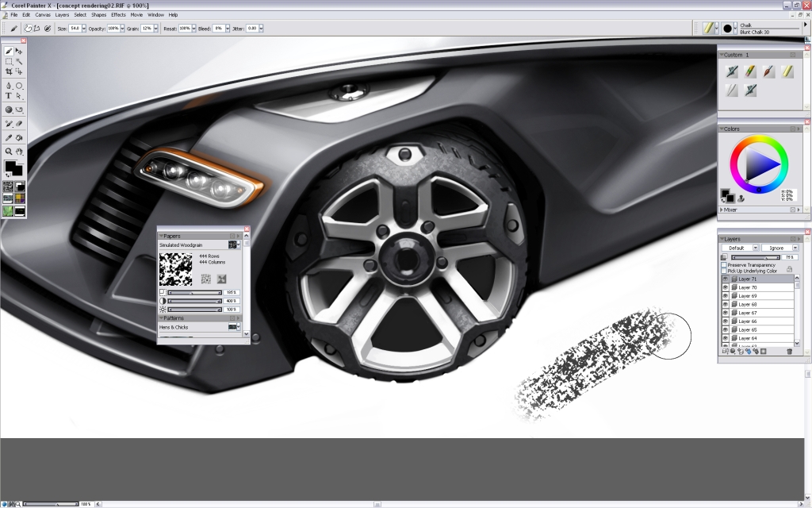The image size is (812, 508).
Task: Open the Effects menu
Action: [117, 14]
